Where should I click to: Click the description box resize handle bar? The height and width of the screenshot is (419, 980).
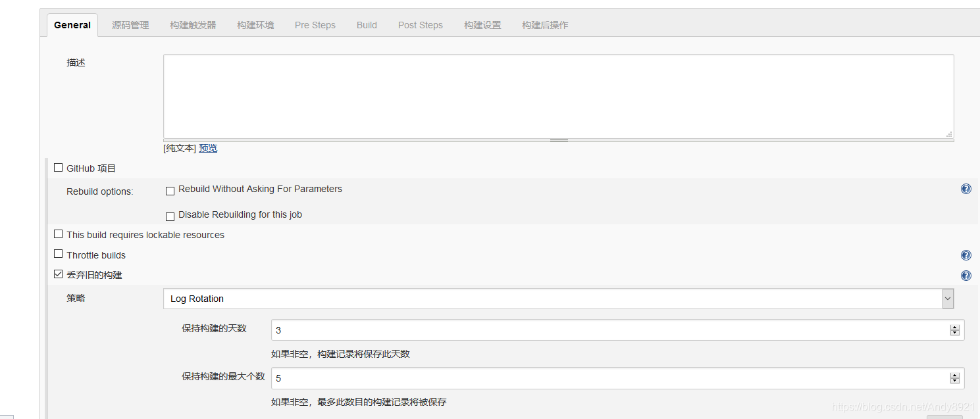[558, 140]
